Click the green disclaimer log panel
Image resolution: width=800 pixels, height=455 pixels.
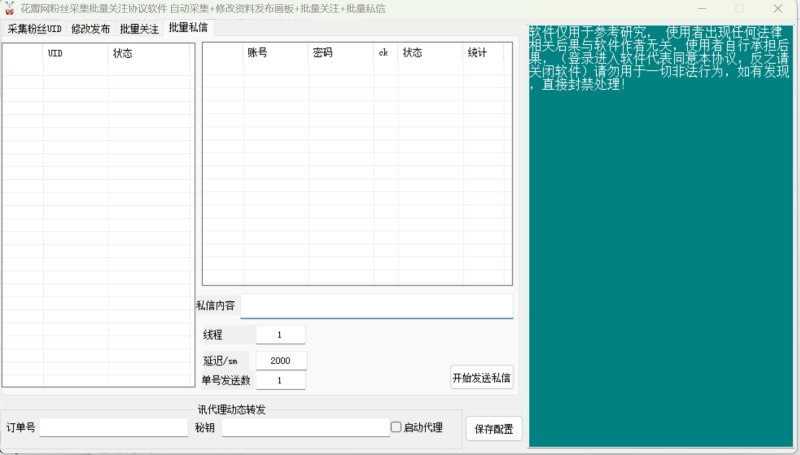tap(660, 236)
